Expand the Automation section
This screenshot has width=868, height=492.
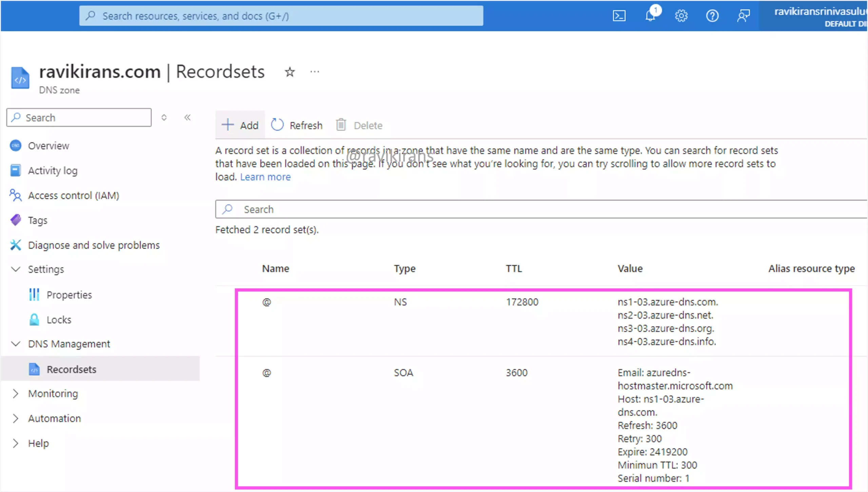coord(15,418)
